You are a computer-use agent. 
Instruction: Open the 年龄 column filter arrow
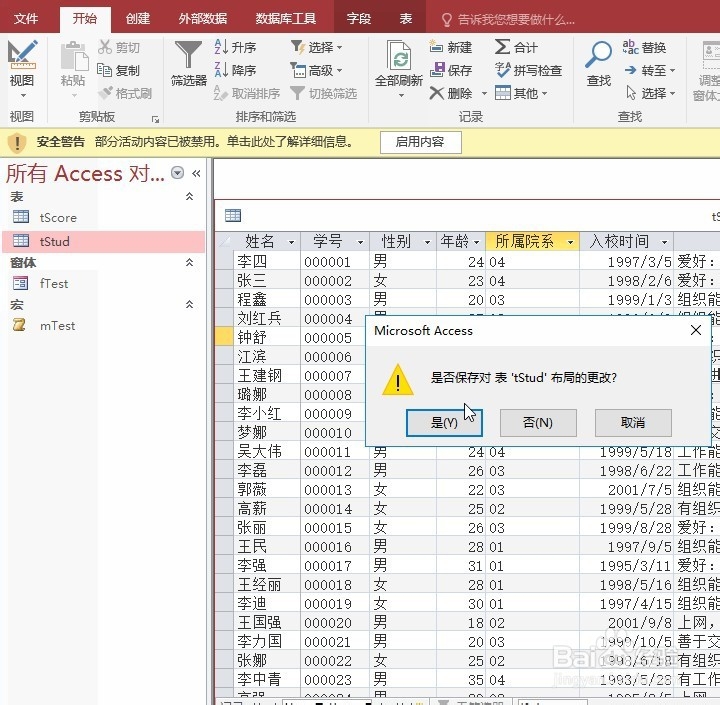[x=477, y=242]
